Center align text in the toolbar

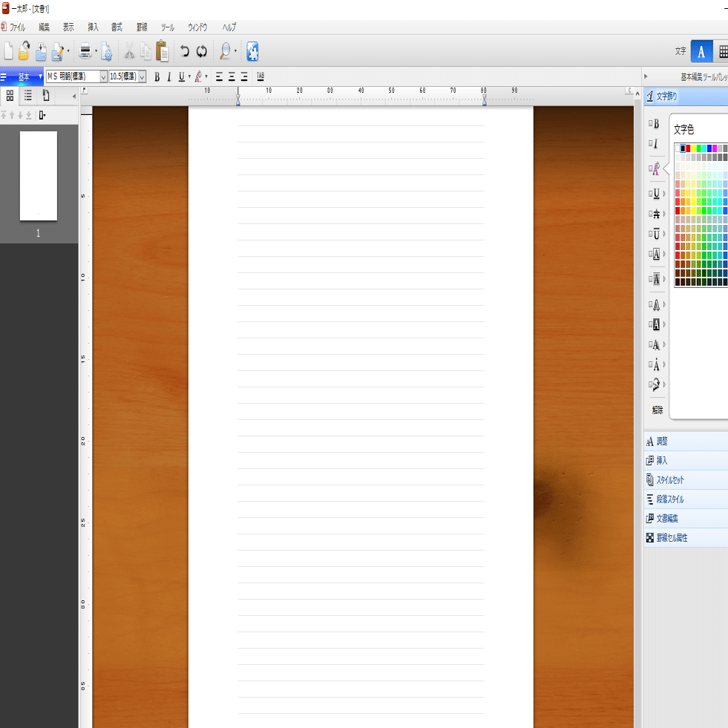[232, 76]
